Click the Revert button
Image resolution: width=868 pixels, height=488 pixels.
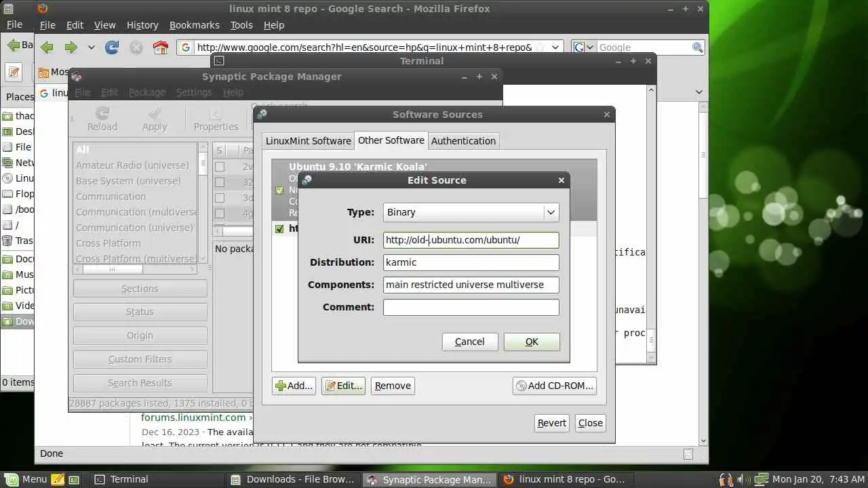coord(552,423)
